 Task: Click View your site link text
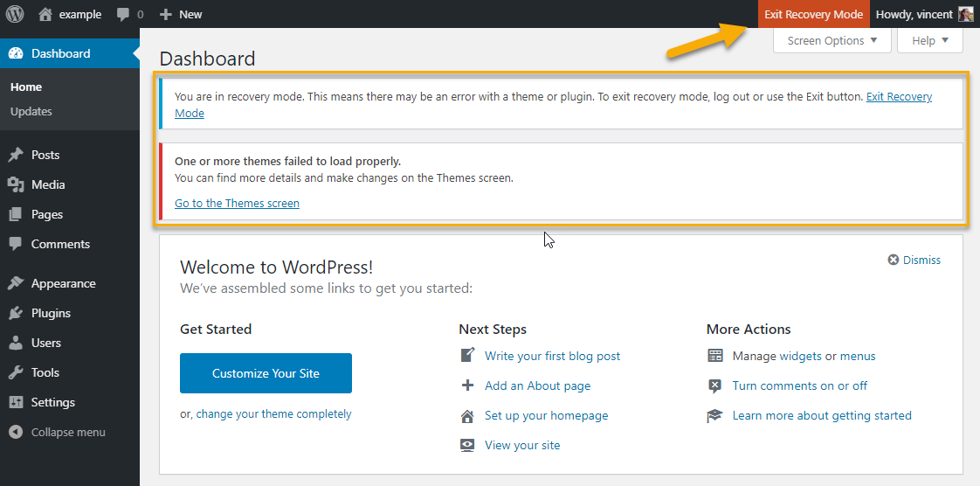[522, 445]
